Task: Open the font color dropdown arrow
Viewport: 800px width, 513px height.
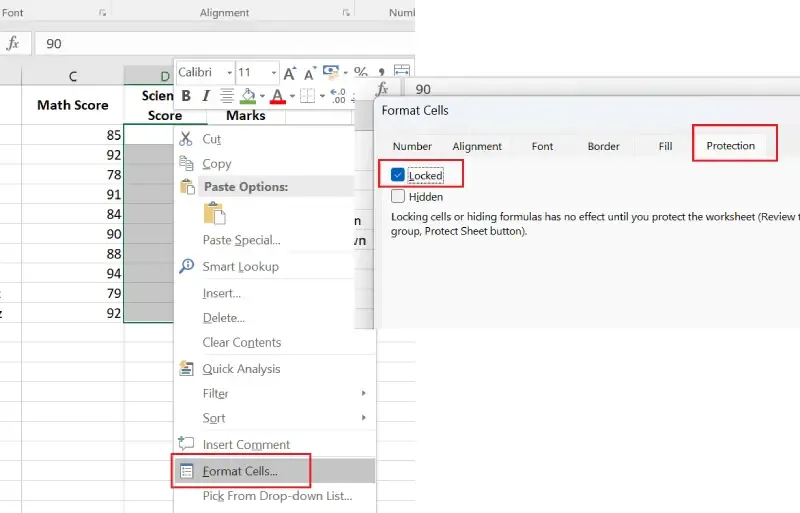Action: pos(292,96)
